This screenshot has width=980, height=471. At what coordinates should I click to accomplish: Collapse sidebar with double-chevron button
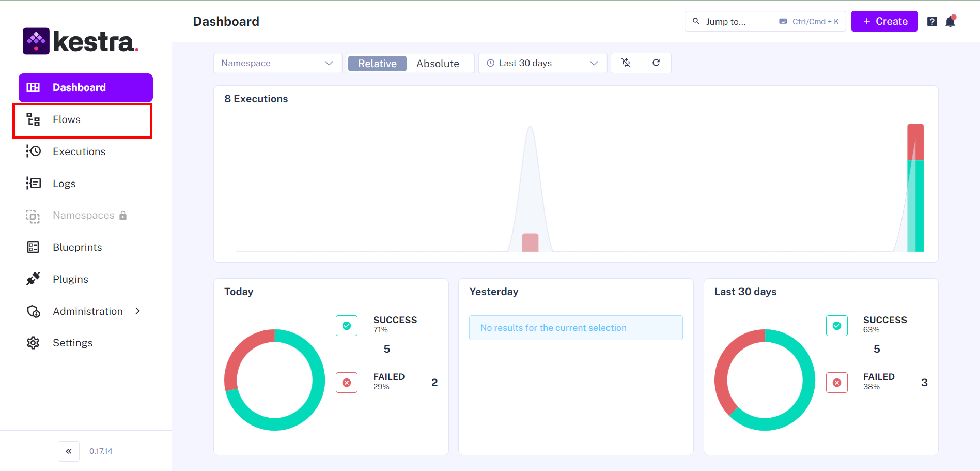point(69,451)
